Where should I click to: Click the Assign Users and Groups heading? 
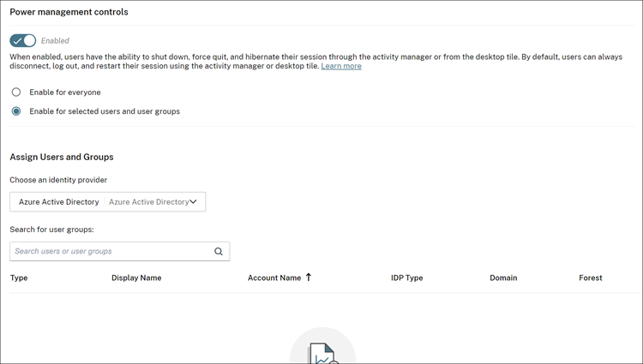62,157
